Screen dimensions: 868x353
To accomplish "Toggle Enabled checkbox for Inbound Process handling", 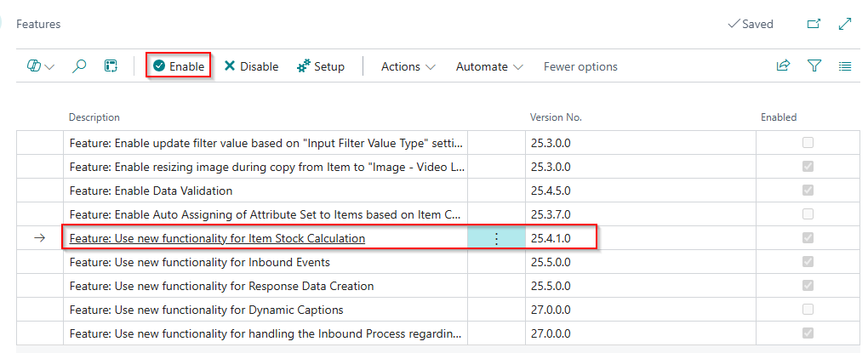I will click(808, 333).
